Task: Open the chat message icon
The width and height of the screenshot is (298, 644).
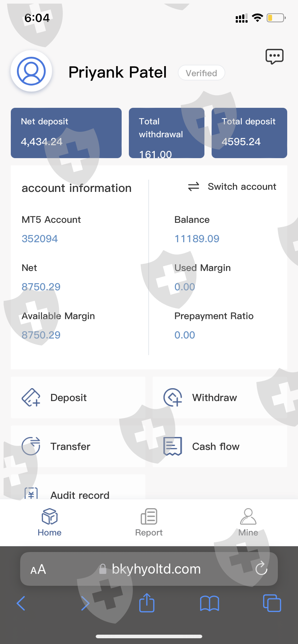Action: pos(274,57)
